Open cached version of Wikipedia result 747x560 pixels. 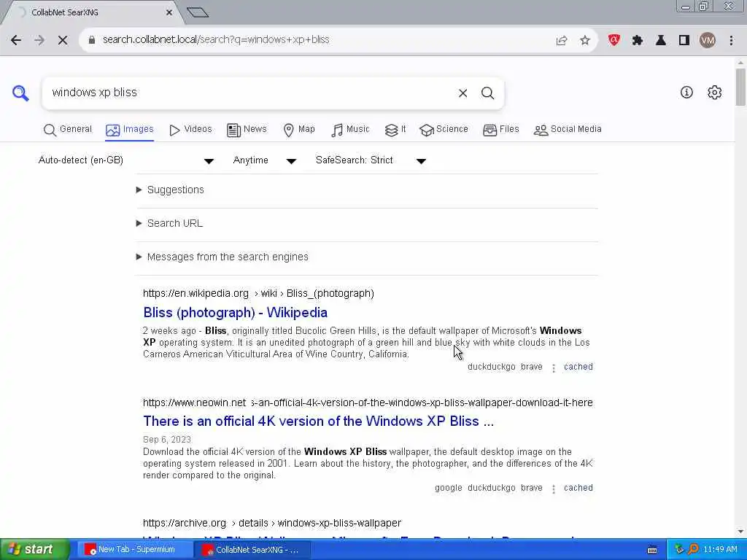(578, 367)
